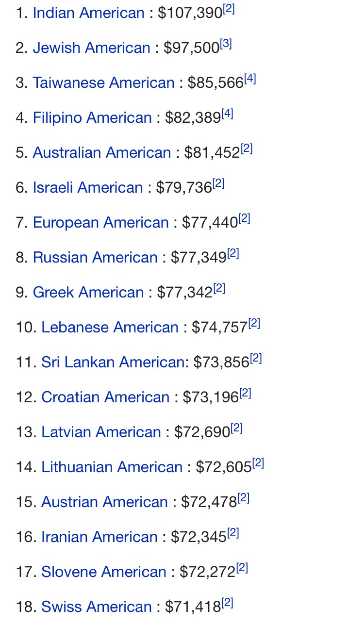Open the Israeli American link
364x626 pixels.
(88, 188)
